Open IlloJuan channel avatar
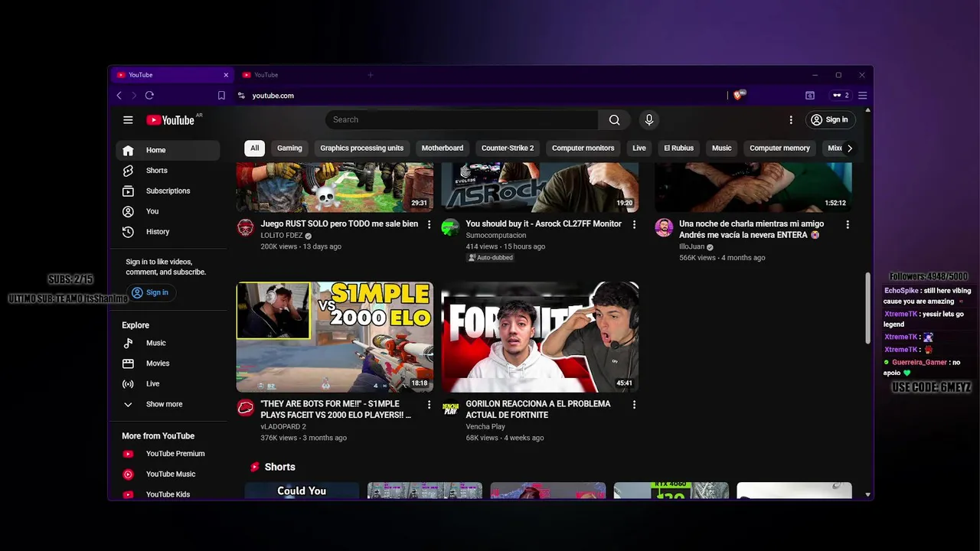Screen dimensions: 980x551 coord(663,227)
